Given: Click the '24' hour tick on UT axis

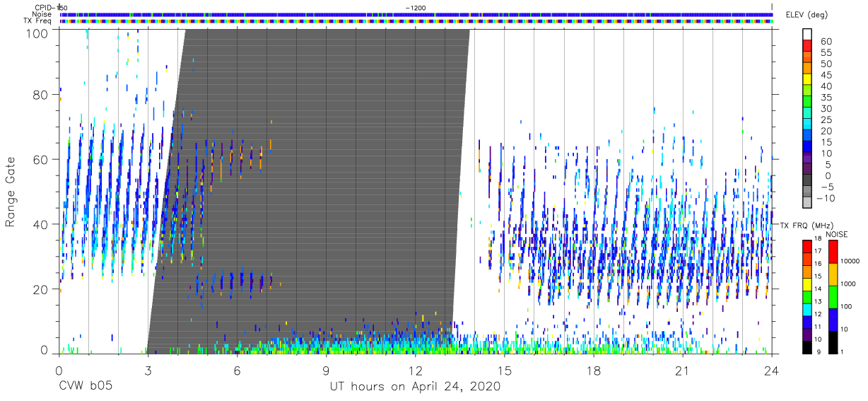Looking at the screenshot, I should (x=772, y=370).
